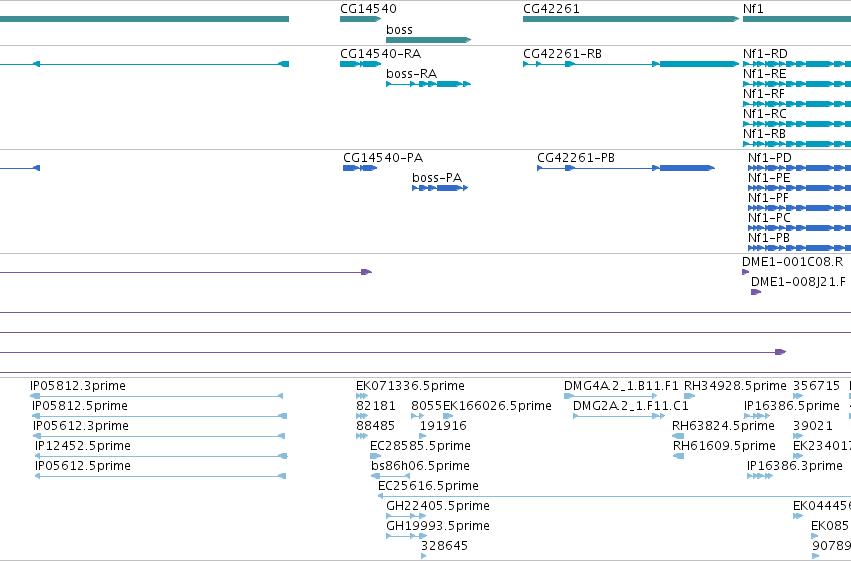The width and height of the screenshot is (851, 561).
Task: Click the RH34928.5prime EST label
Action: point(735,386)
